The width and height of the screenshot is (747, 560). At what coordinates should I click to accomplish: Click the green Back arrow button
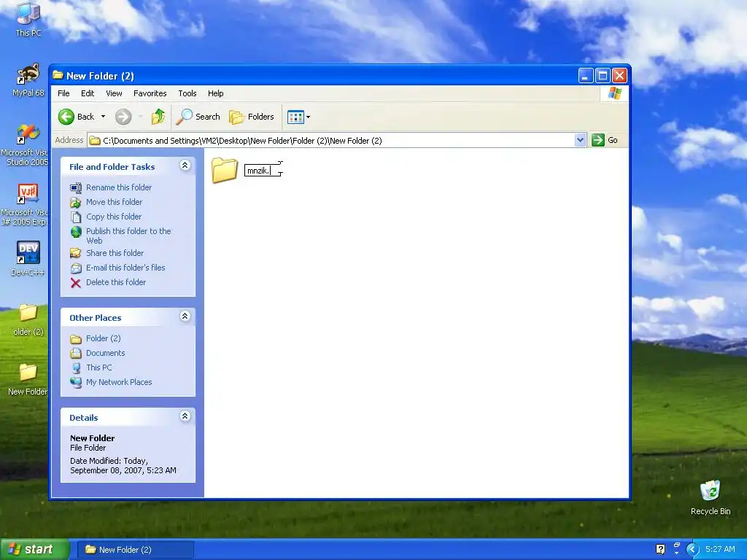(x=66, y=117)
